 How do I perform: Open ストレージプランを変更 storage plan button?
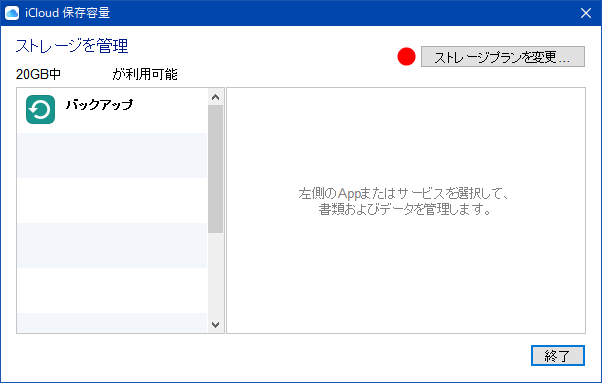point(503,57)
